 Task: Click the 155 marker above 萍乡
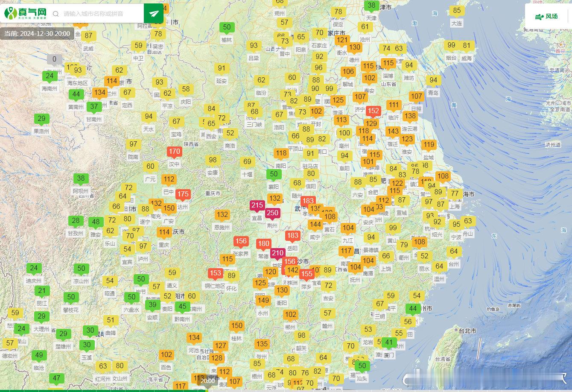point(306,274)
